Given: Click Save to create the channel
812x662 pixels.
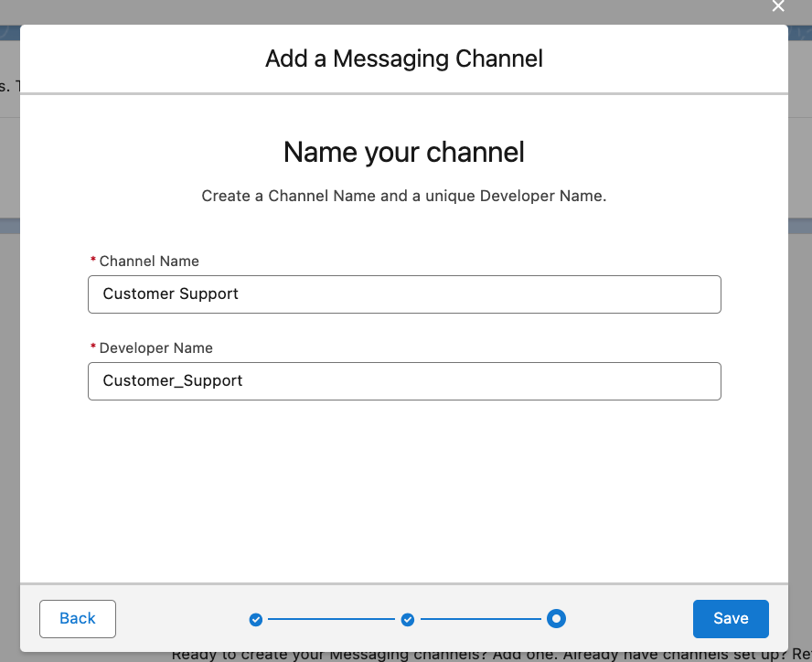Looking at the screenshot, I should coord(731,618).
